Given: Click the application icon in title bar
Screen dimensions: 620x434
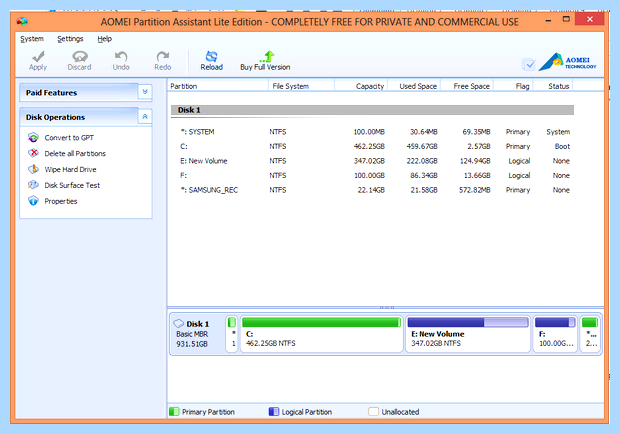Looking at the screenshot, I should pos(22,21).
